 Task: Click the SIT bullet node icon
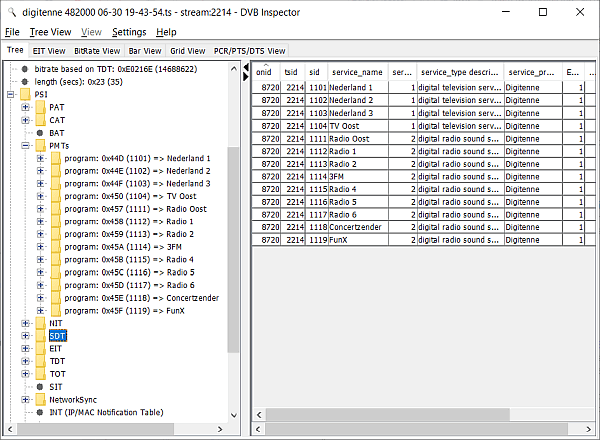40,387
